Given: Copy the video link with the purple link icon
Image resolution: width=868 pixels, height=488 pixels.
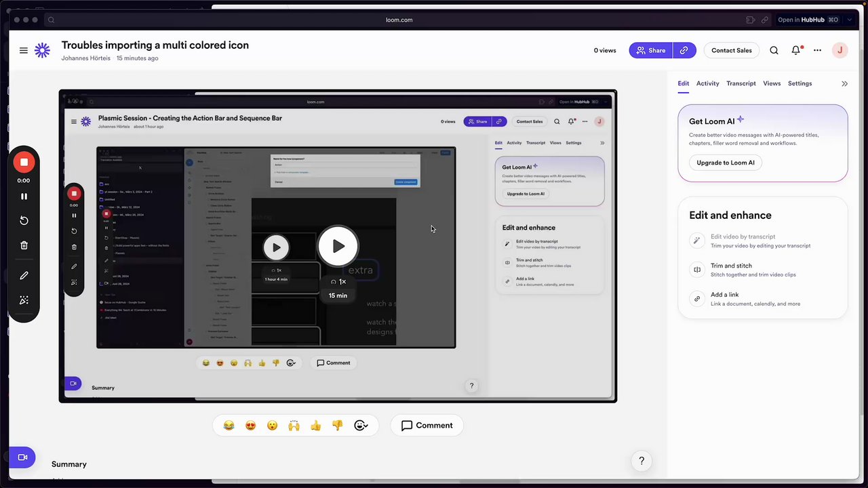Looking at the screenshot, I should coord(684,50).
